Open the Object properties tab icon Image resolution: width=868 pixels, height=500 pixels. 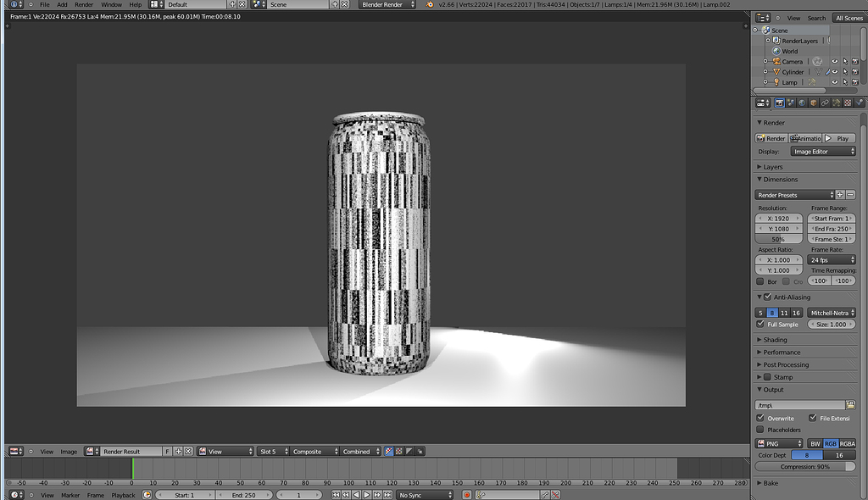tap(814, 103)
